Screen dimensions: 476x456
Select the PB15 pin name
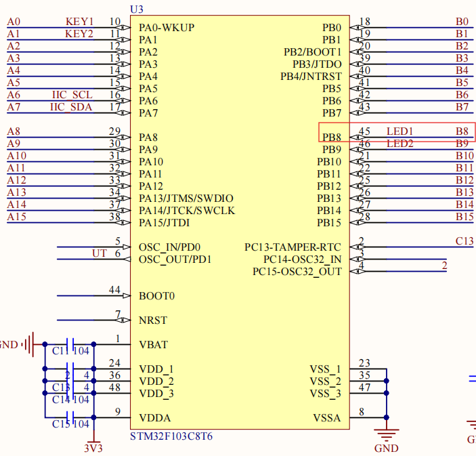[329, 223]
